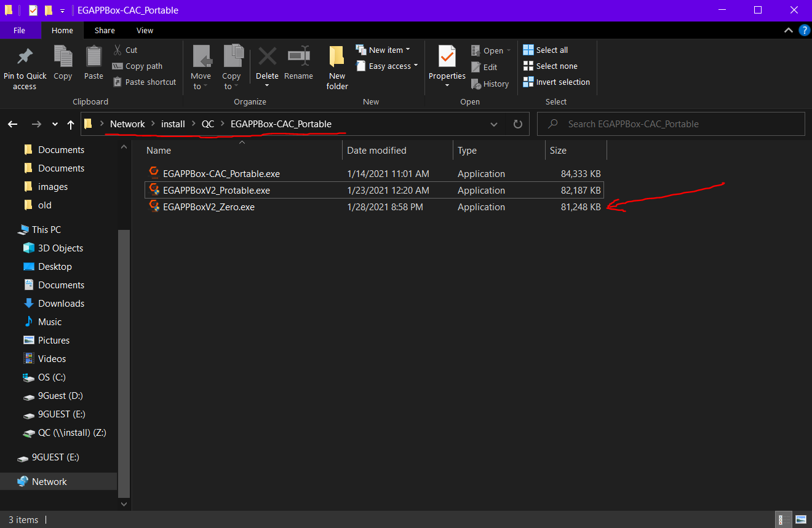Click the Rename icon in ribbon
Viewport: 812px width, 528px height.
(298, 58)
